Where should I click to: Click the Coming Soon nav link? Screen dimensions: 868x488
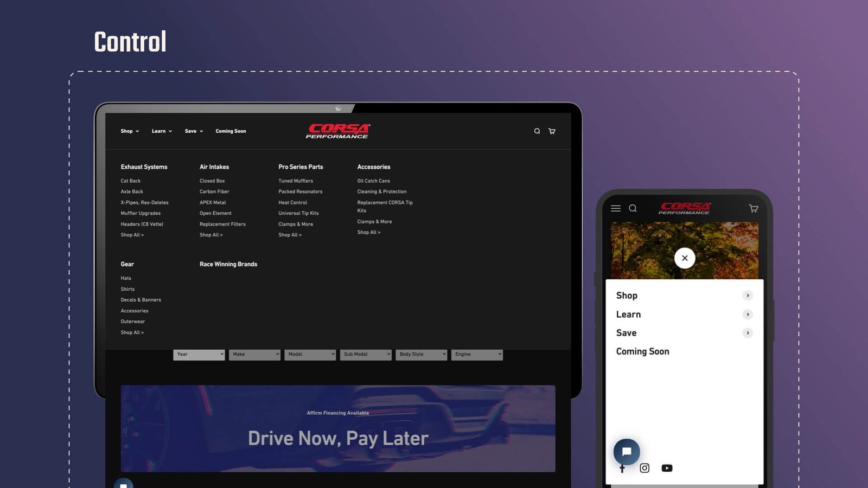click(x=231, y=131)
